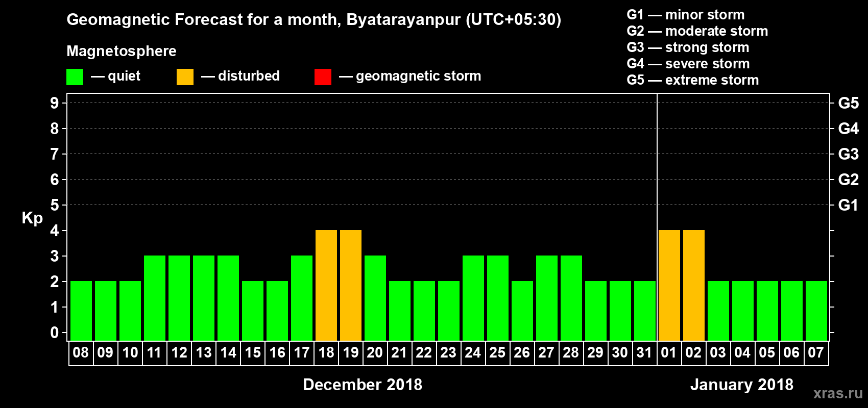Click the date label '18' on the axis
This screenshot has width=868, height=408.
pyautogui.click(x=326, y=353)
